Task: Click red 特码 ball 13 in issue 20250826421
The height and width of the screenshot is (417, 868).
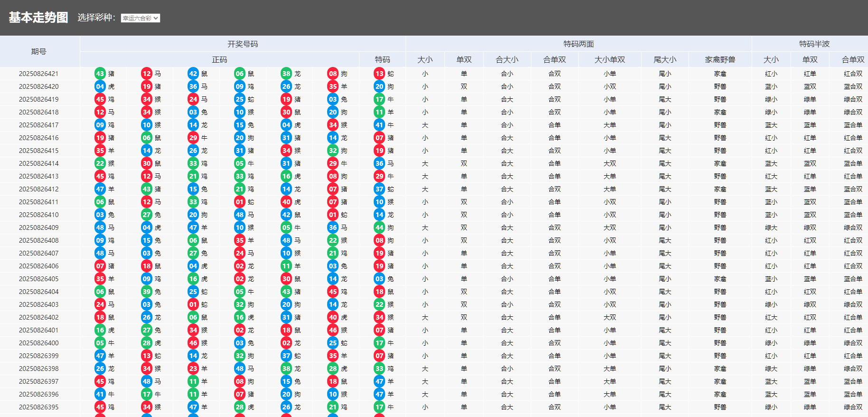Action: pos(379,74)
